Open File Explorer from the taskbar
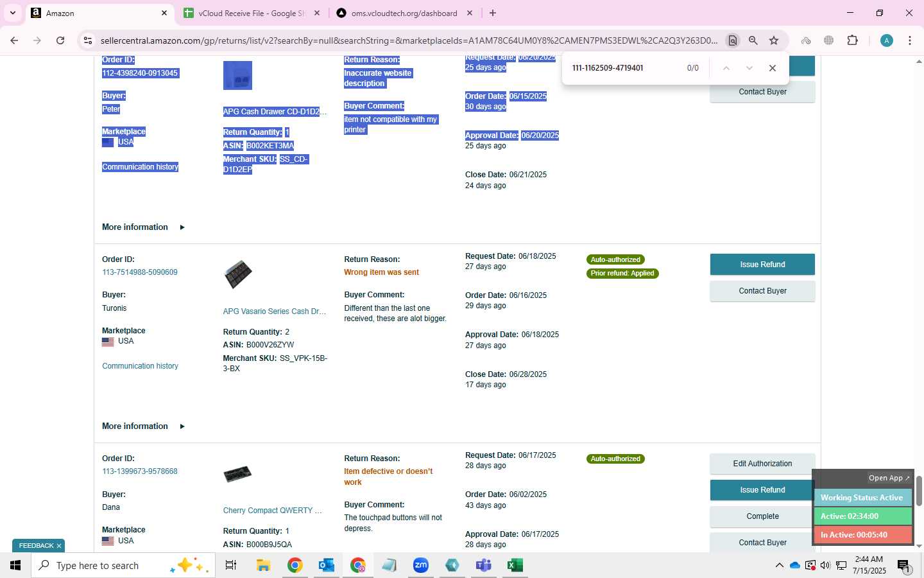Image resolution: width=924 pixels, height=578 pixels. [x=263, y=565]
